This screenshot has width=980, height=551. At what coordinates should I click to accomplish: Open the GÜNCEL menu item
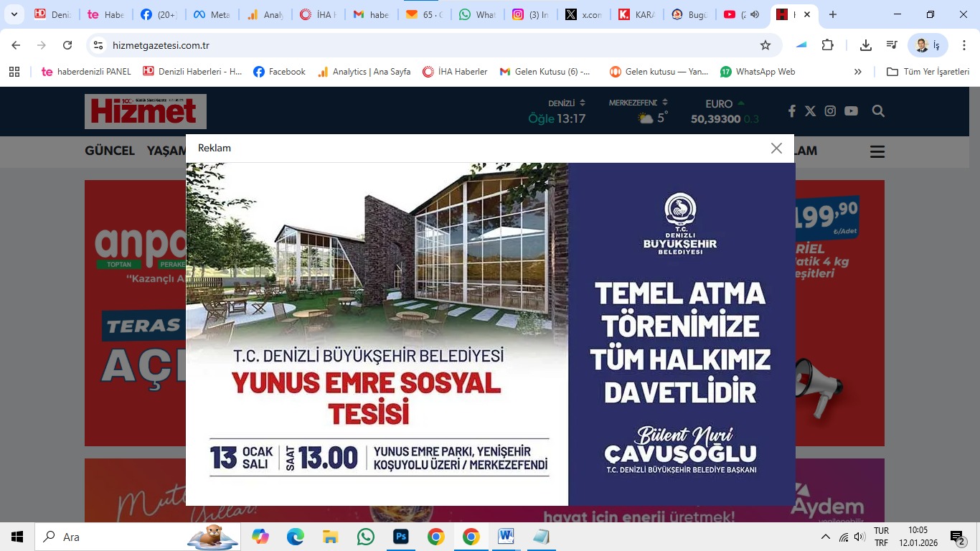pos(110,151)
